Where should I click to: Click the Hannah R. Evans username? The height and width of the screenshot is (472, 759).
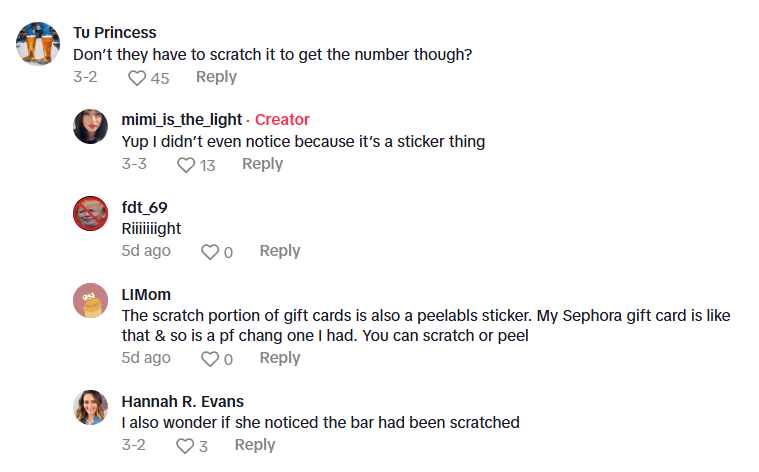[x=183, y=401]
